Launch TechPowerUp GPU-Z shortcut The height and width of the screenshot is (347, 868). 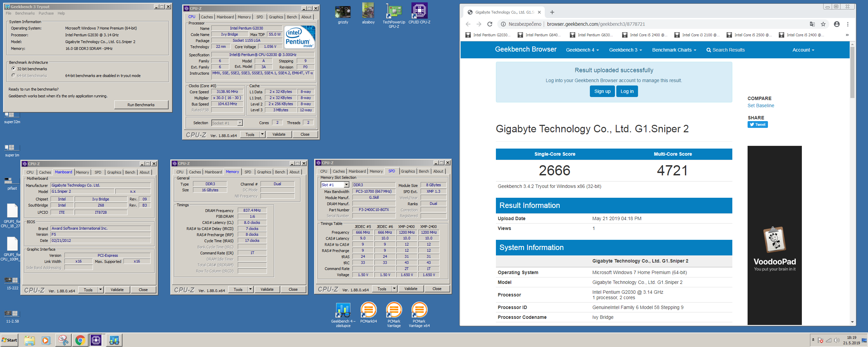pyautogui.click(x=394, y=15)
